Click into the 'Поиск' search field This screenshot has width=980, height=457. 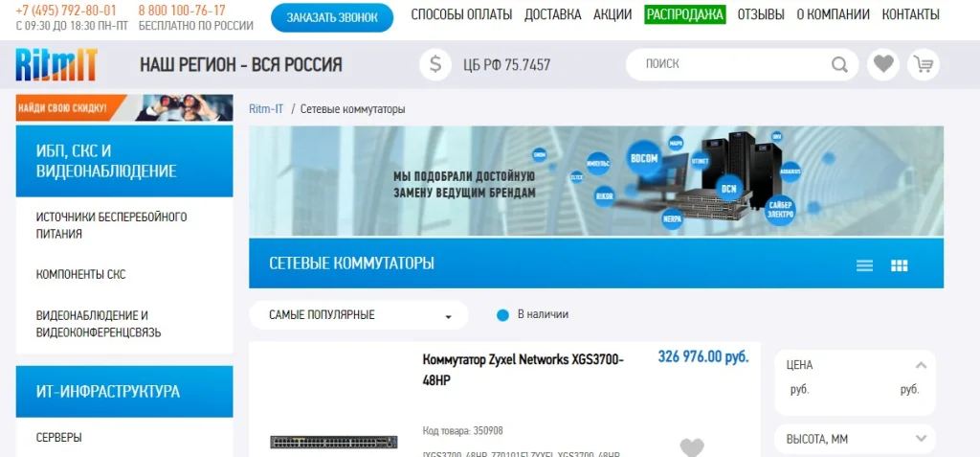coord(731,64)
